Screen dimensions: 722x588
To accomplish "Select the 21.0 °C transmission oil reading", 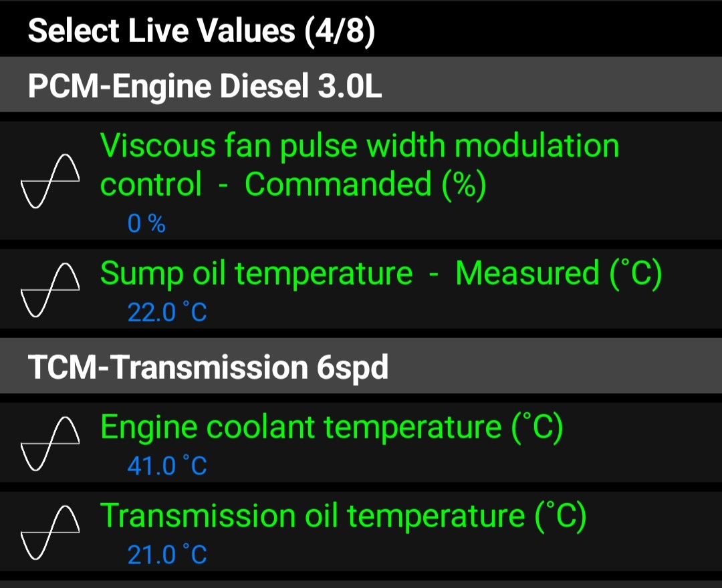I will pyautogui.click(x=167, y=555).
